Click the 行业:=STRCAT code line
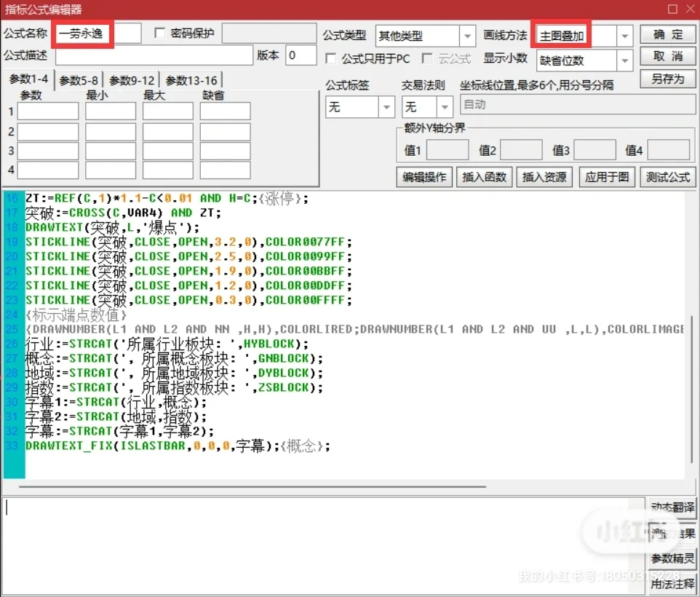The width and height of the screenshot is (700, 597). (x=167, y=344)
